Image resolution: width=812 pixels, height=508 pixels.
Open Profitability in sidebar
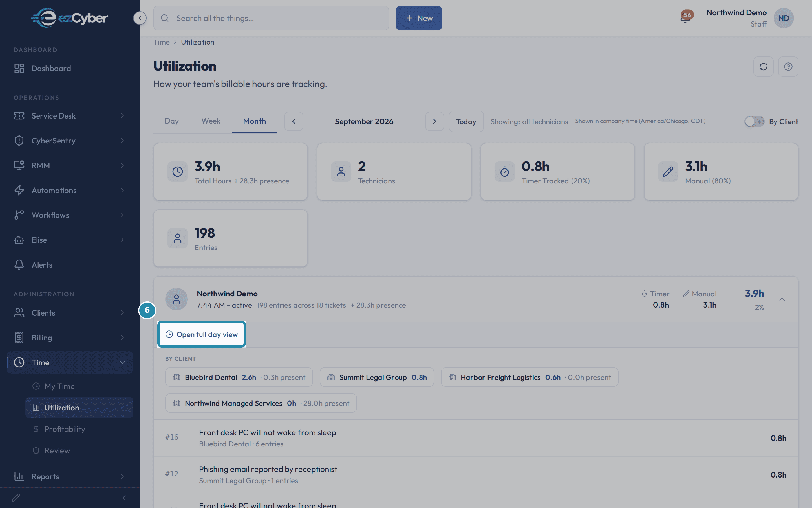click(79, 429)
